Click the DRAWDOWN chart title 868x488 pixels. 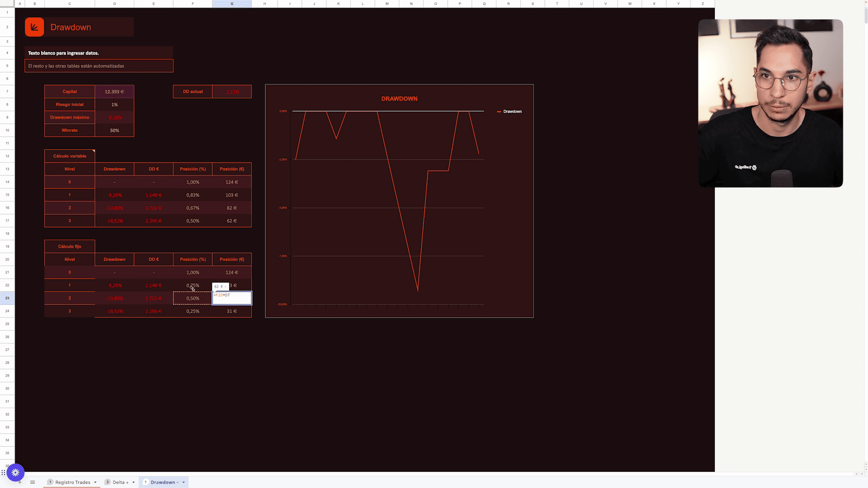click(x=399, y=99)
